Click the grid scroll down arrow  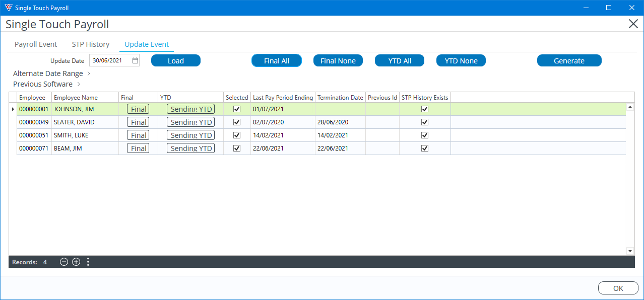(630, 251)
